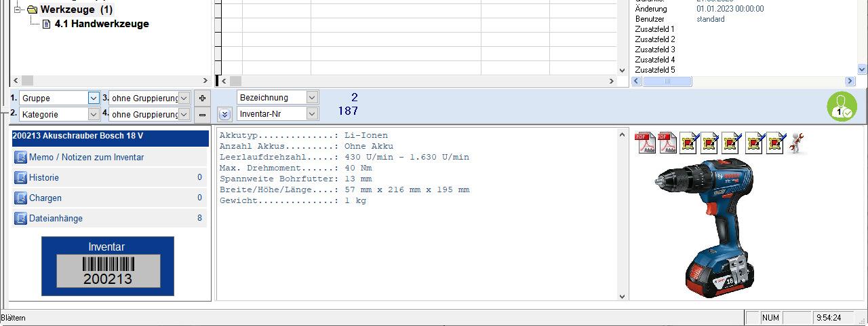Click the Dateianhänge count 8
The height and width of the screenshot is (326, 868).
pos(199,219)
